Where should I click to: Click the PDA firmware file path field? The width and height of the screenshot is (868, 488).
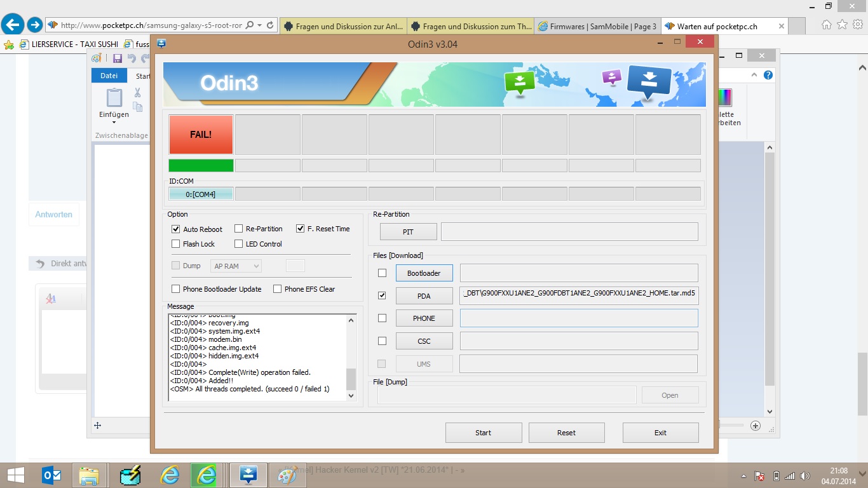[x=579, y=295]
